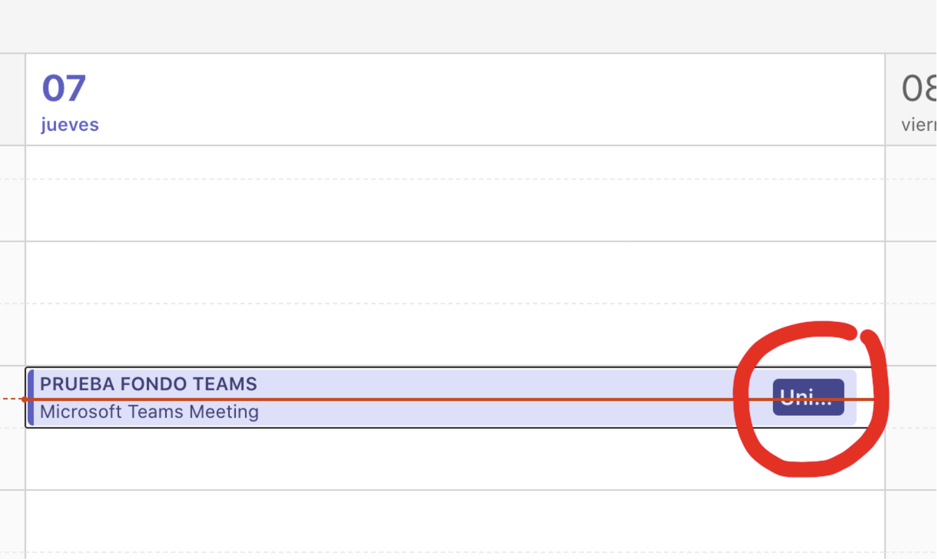The height and width of the screenshot is (560, 937).
Task: Click top Friday slot under 08 header
Action: tap(911, 163)
